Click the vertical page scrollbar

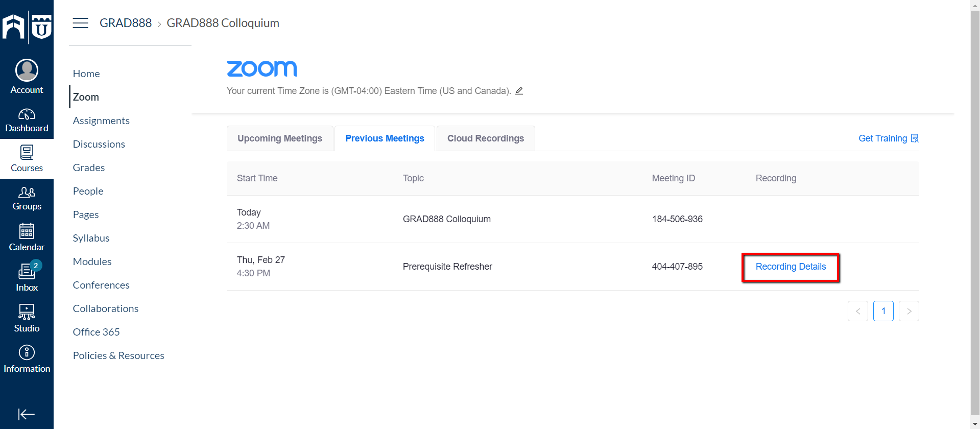click(x=975, y=214)
